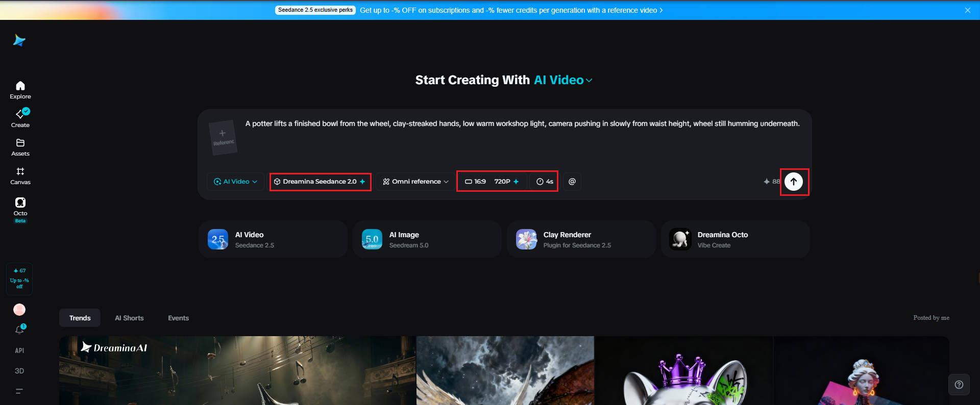
Task: Expand the AI Video heading dropdown
Action: pyautogui.click(x=563, y=80)
